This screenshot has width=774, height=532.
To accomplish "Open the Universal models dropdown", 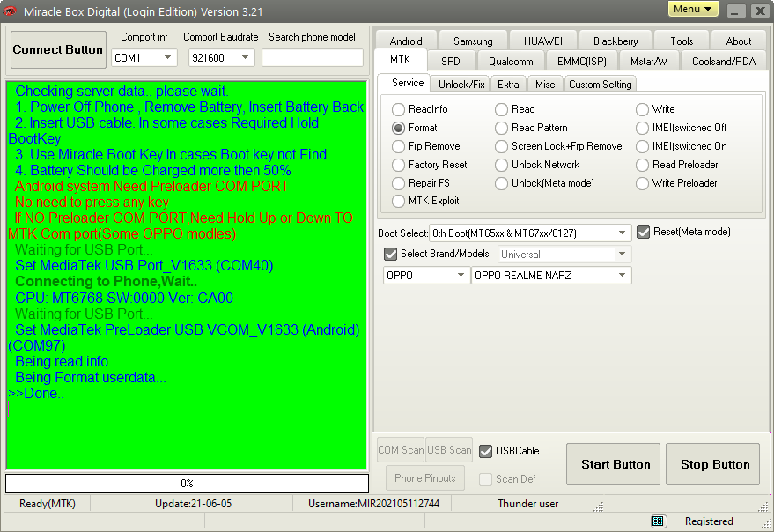I will (x=564, y=255).
